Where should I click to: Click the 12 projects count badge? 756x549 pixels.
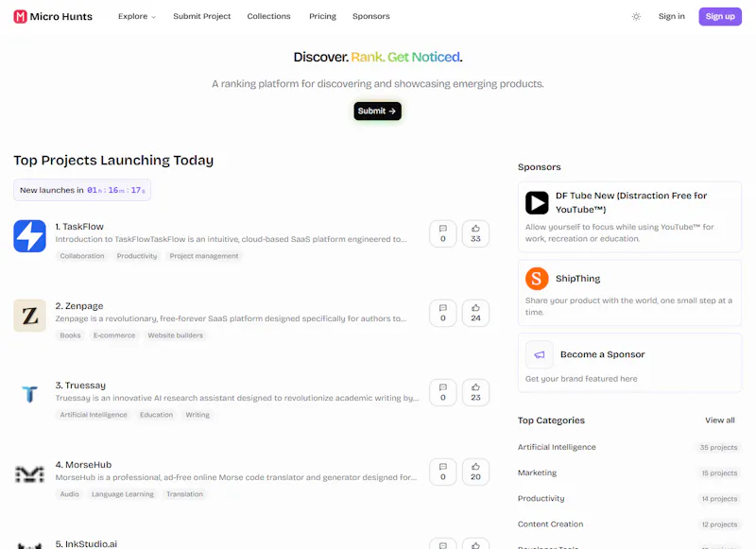(x=719, y=523)
